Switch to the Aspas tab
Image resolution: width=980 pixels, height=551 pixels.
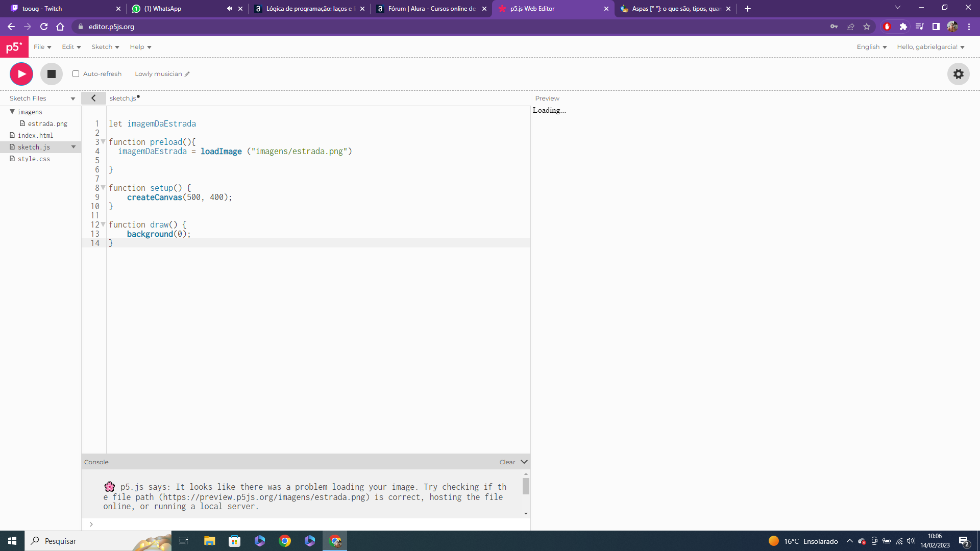point(676,9)
